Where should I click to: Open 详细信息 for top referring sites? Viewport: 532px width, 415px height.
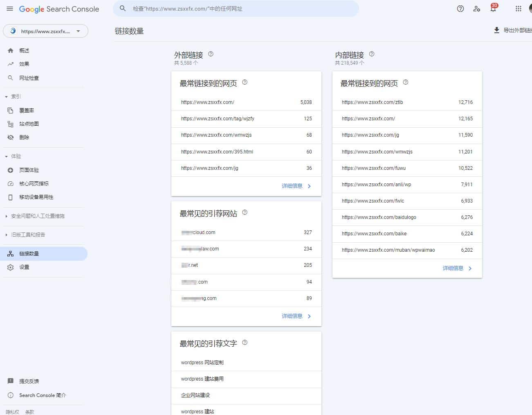pyautogui.click(x=296, y=316)
